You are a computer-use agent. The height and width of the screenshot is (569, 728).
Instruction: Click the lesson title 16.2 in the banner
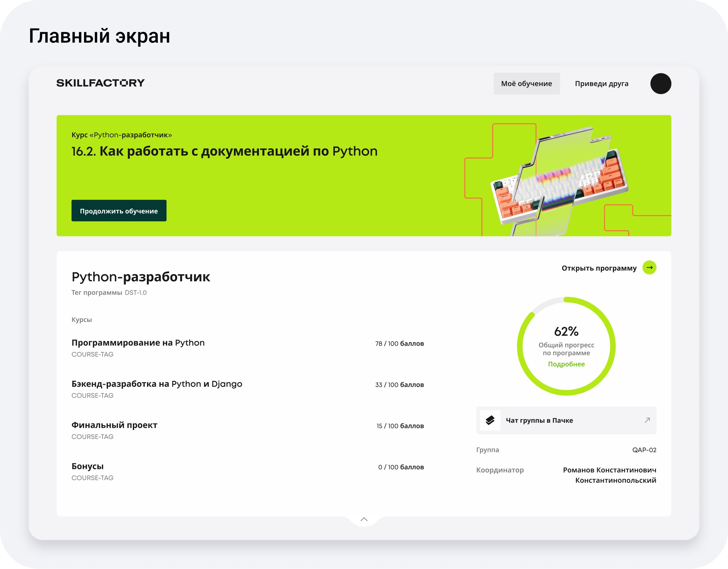[x=224, y=151]
